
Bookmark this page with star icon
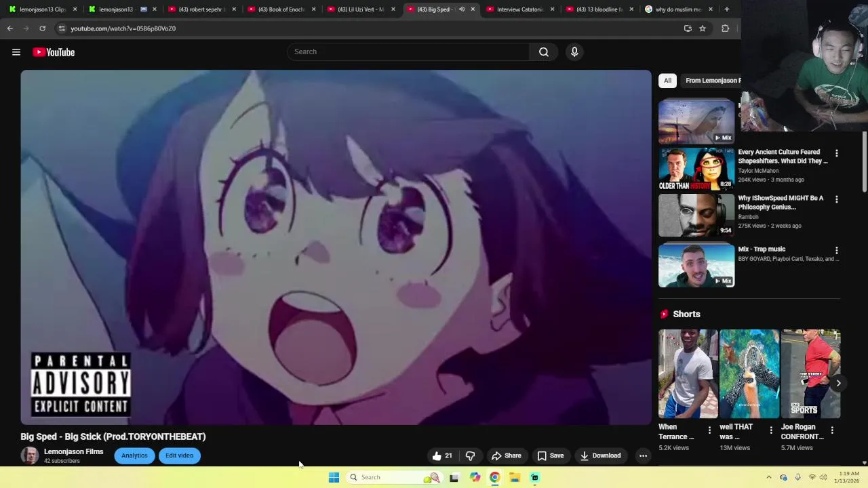click(x=703, y=28)
